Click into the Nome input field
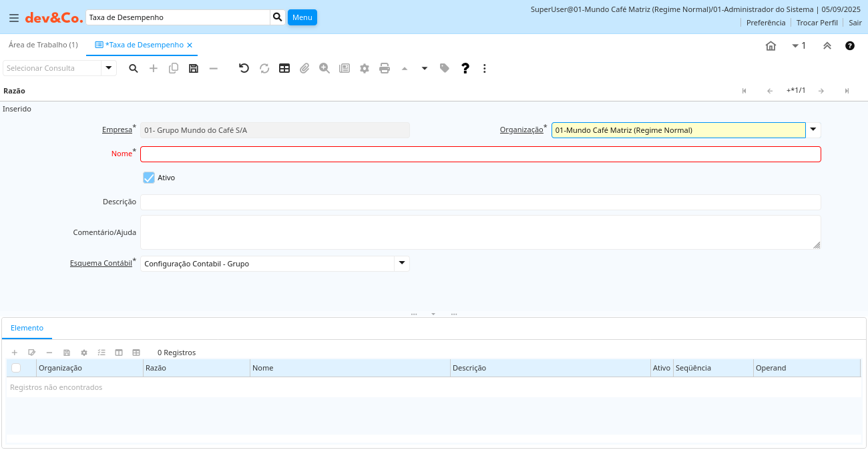This screenshot has width=868, height=450. (480, 154)
